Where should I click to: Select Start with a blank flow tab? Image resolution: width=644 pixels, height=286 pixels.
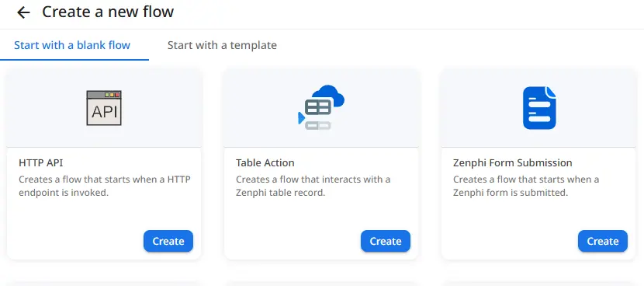coord(72,45)
